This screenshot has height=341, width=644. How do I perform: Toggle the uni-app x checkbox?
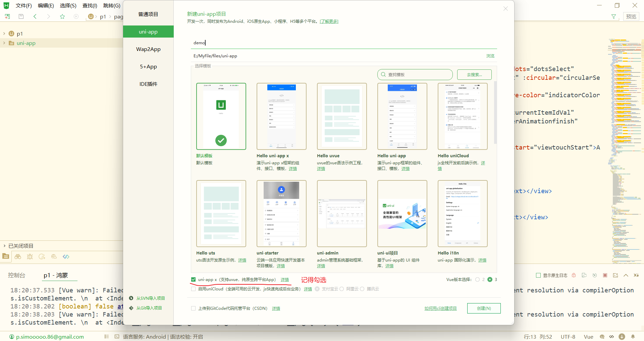pyautogui.click(x=193, y=279)
